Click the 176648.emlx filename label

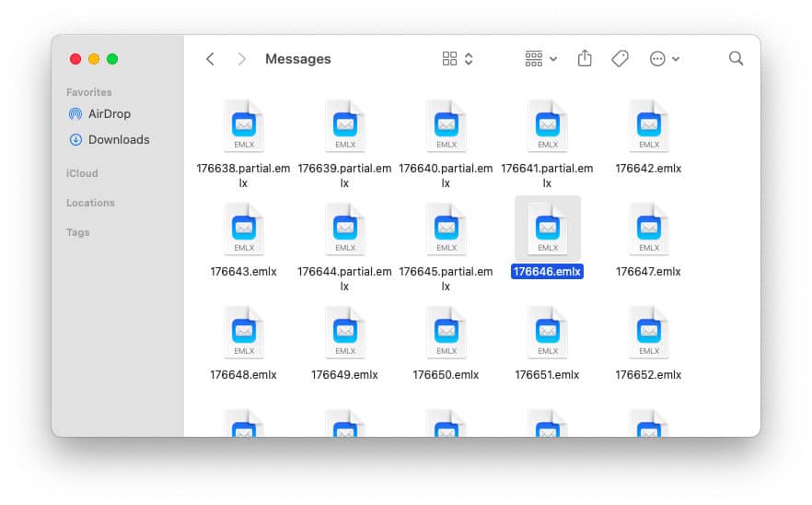coord(243,375)
